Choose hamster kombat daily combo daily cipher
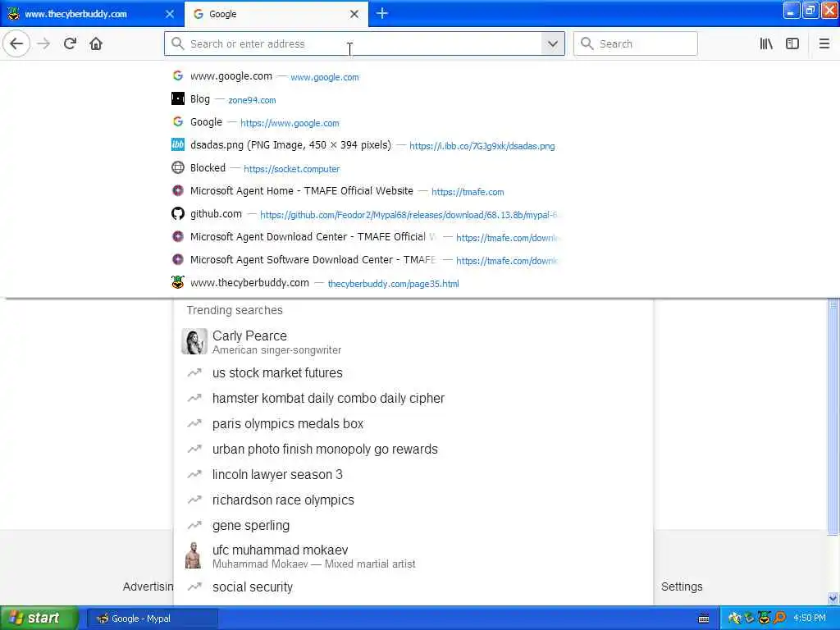The image size is (840, 630). (x=413, y=398)
